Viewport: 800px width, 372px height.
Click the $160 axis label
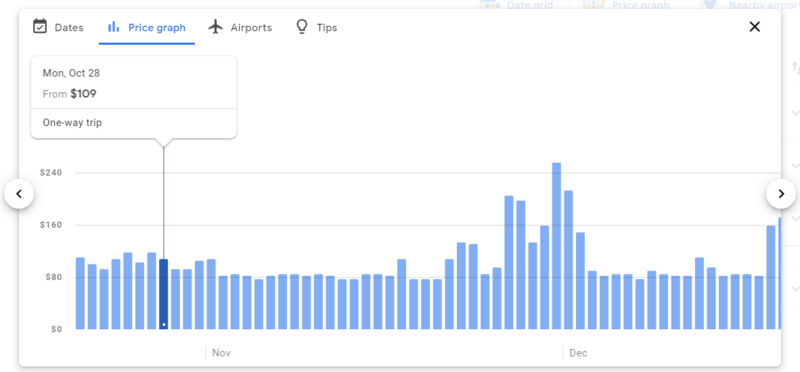click(x=51, y=225)
